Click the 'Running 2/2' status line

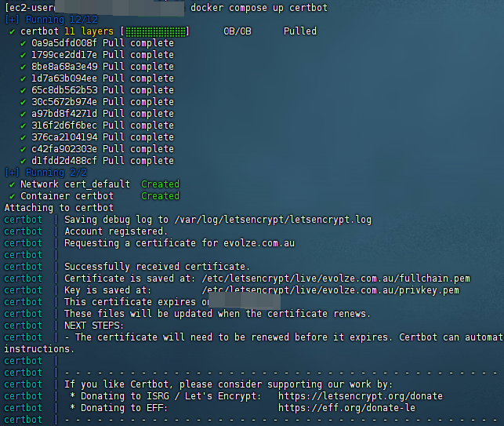click(46, 173)
